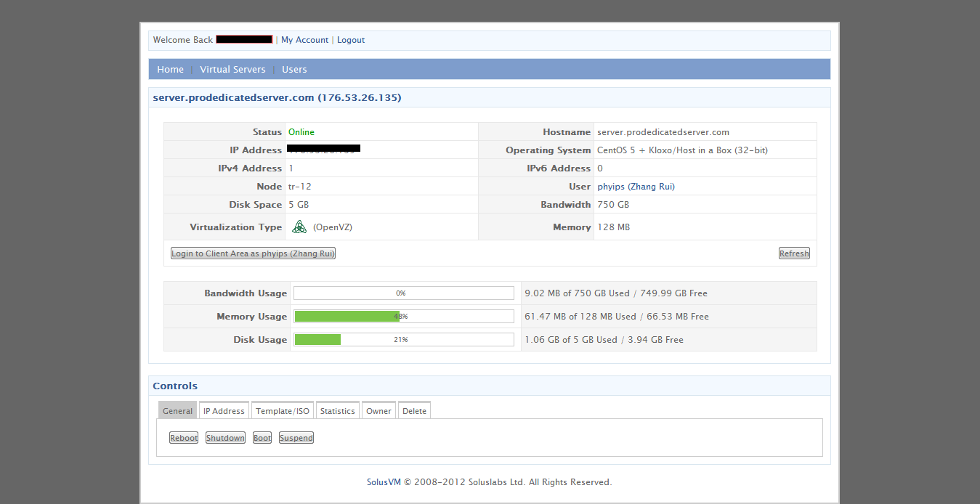Click the IPv6 Address label

click(559, 168)
